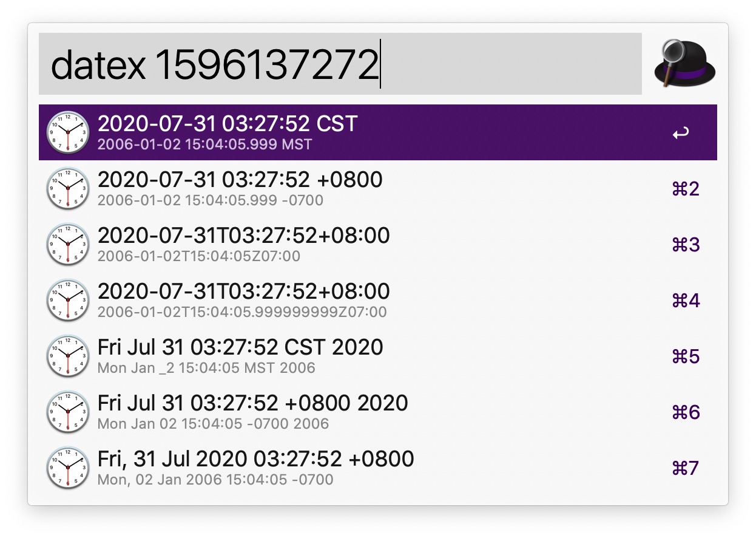Choose the nanosecond format result labeled ⌘4
Image resolution: width=756 pixels, height=538 pixels.
378,300
